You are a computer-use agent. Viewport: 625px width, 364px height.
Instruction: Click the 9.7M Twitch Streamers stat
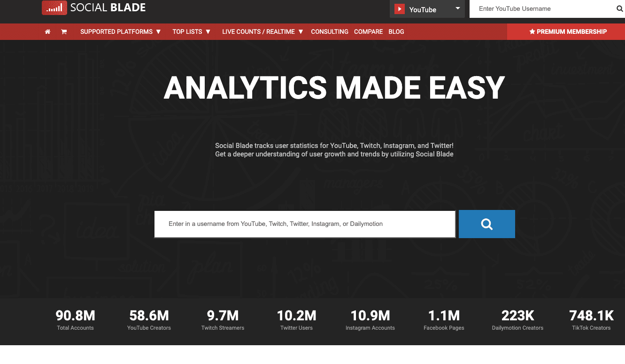click(223, 320)
